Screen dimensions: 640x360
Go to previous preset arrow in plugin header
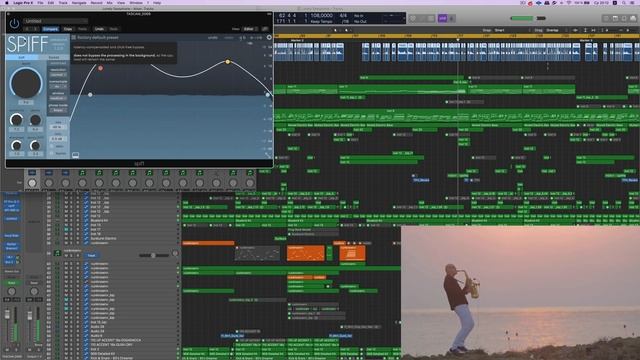pos(27,29)
